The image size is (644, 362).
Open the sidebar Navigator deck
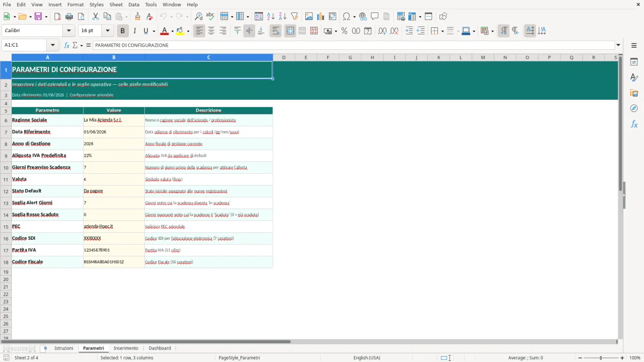click(634, 109)
